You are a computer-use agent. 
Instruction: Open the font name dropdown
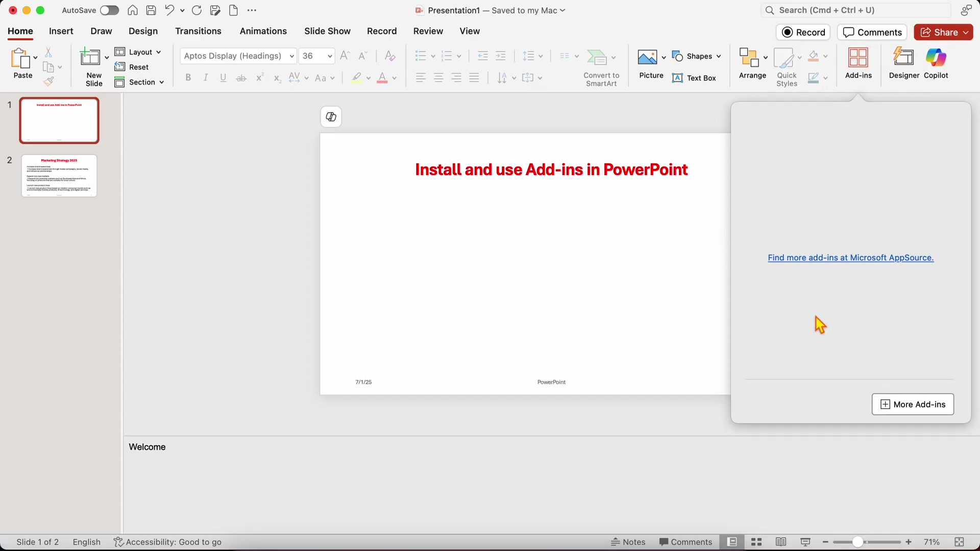tap(292, 56)
